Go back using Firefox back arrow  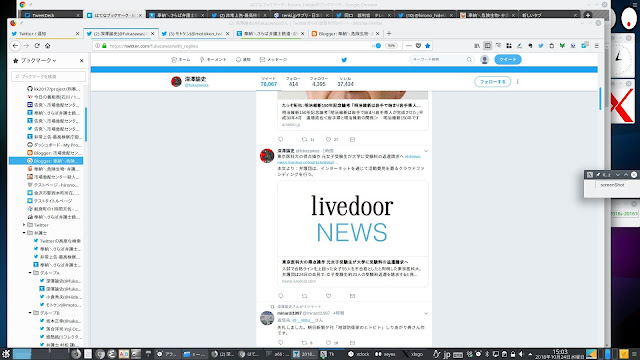point(16,46)
